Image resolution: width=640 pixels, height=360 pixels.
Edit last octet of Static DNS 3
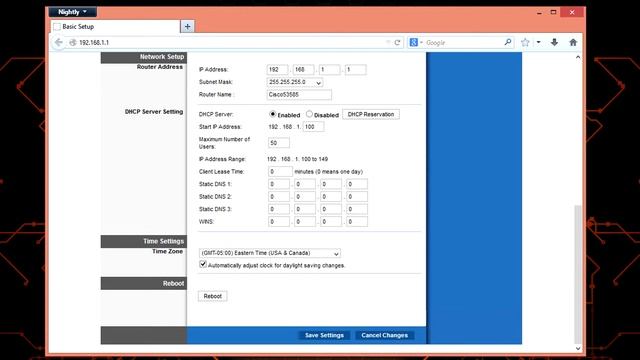coord(357,209)
